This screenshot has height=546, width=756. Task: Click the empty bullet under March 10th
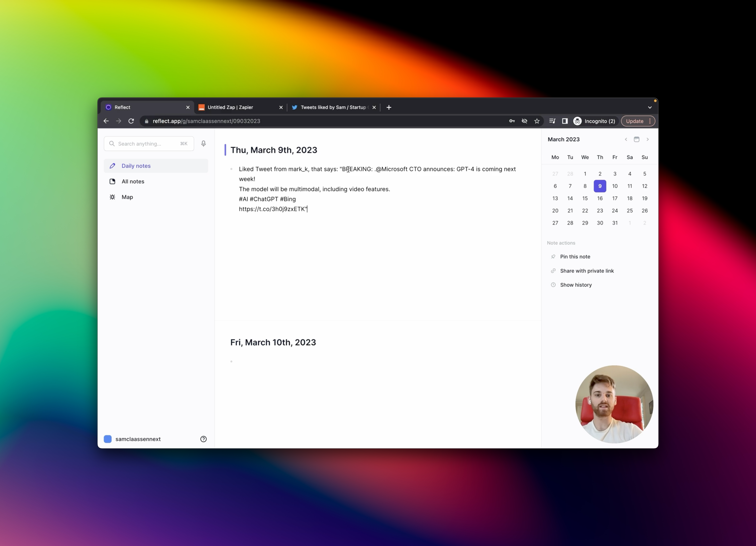coord(231,361)
